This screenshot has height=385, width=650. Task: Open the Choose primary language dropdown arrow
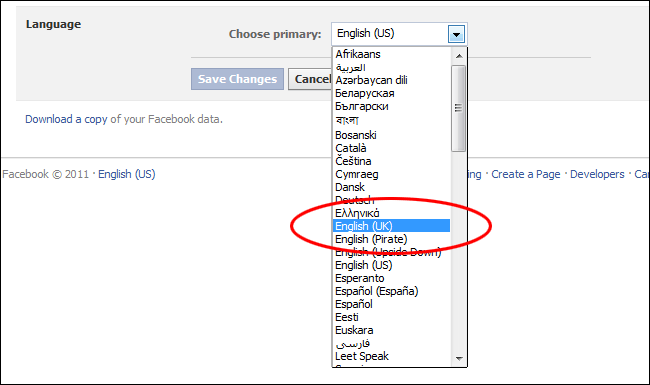(456, 34)
